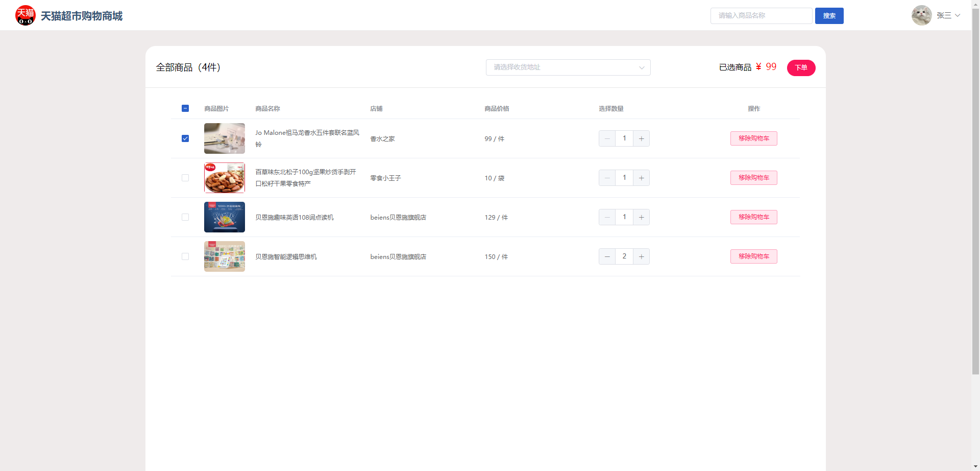
Task: Increase quantity for Jo Malone perfume
Action: coord(642,138)
